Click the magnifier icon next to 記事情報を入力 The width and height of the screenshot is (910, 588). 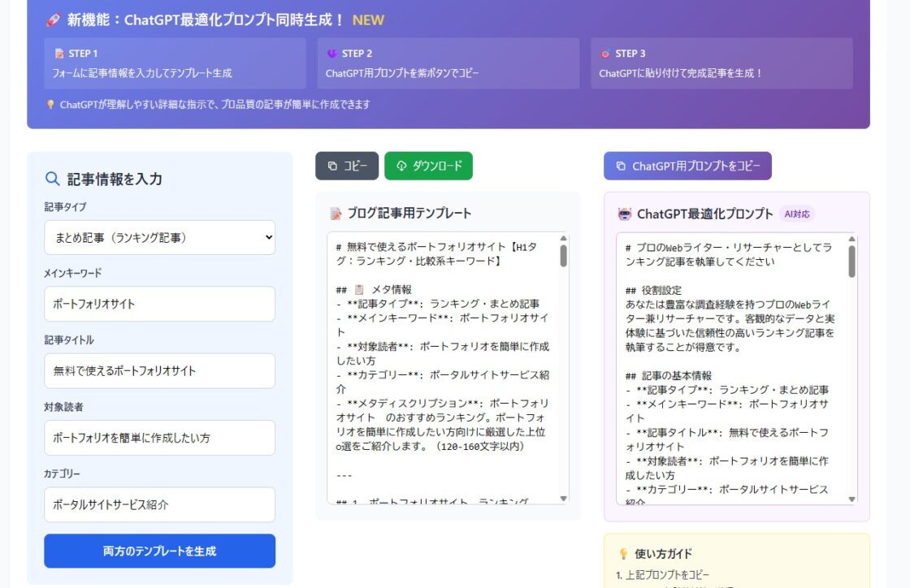click(x=52, y=179)
